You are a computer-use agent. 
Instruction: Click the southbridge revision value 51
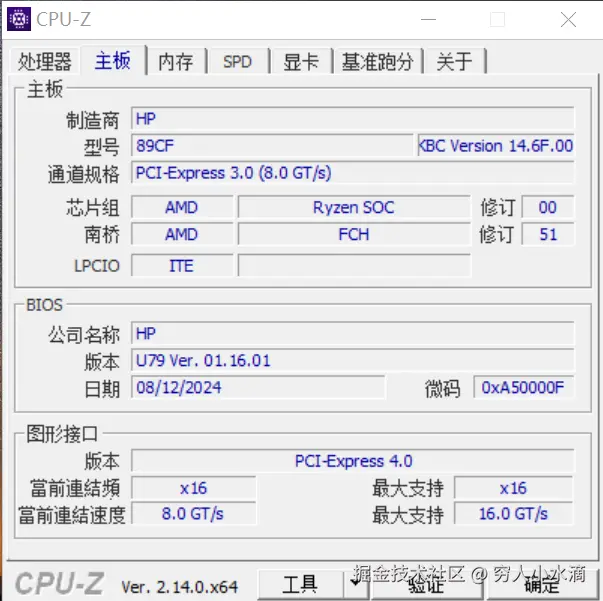point(548,234)
